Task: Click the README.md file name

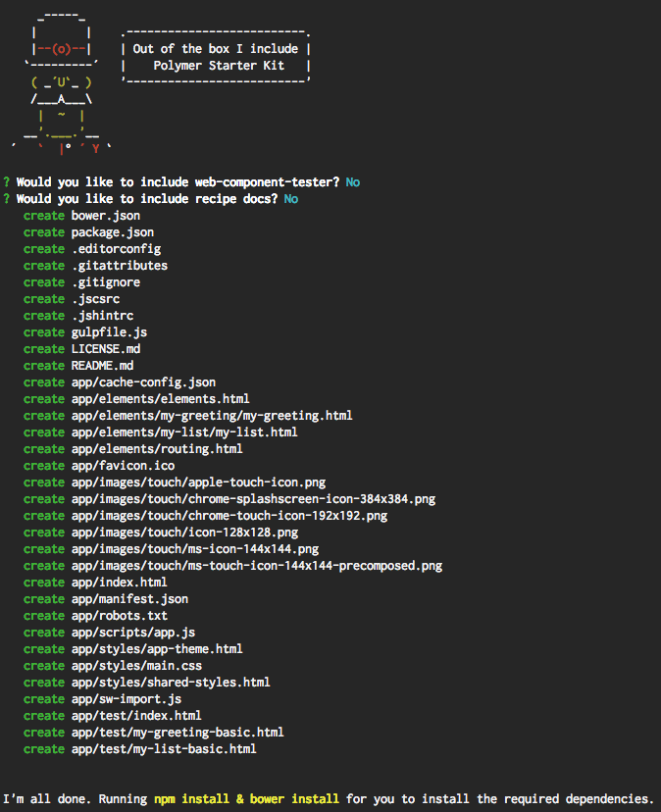Action: click(103, 366)
